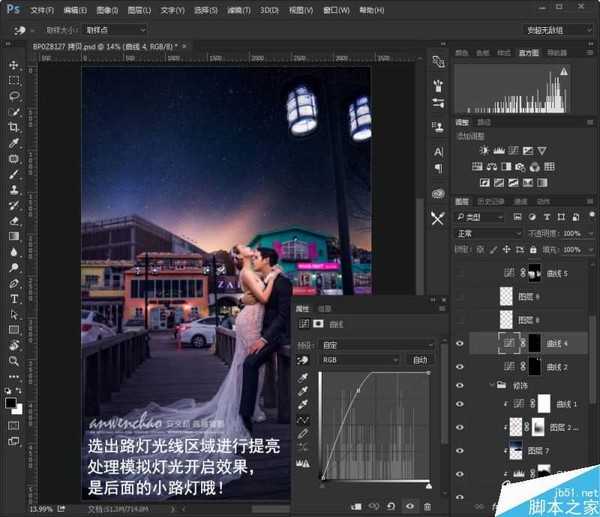Add a Brightness/Contrast adjustment from the Adjustments panel
This screenshot has width=600, height=517.
[x=485, y=150]
